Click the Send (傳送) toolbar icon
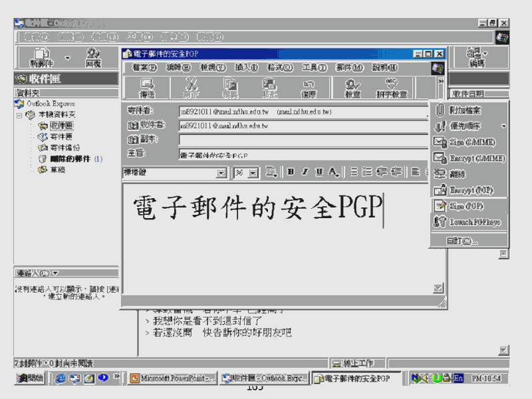 tap(146, 88)
